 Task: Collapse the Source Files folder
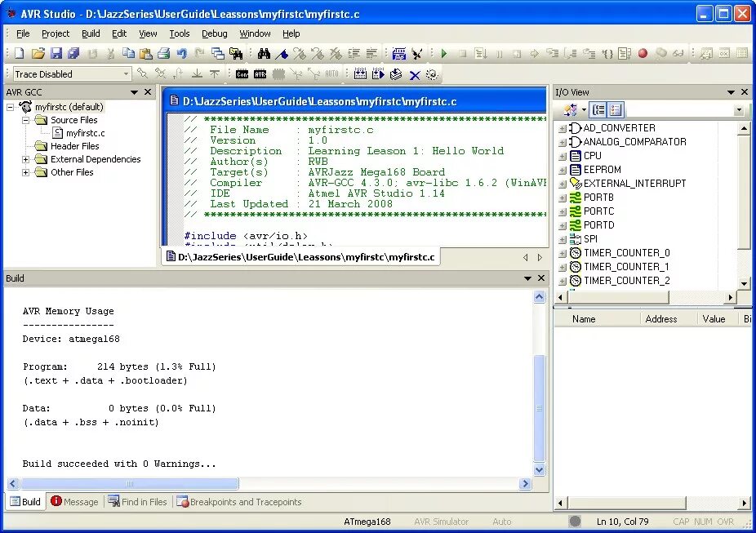click(x=26, y=120)
